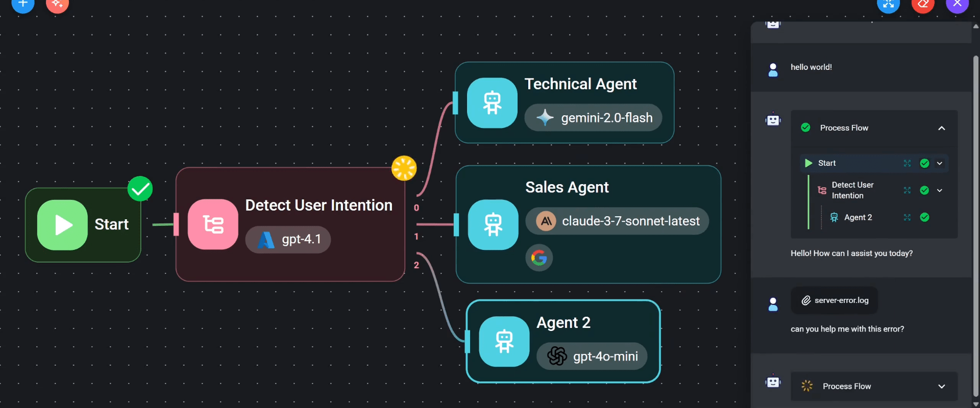
Task: Select the Agent 2 node title
Action: pos(563,322)
